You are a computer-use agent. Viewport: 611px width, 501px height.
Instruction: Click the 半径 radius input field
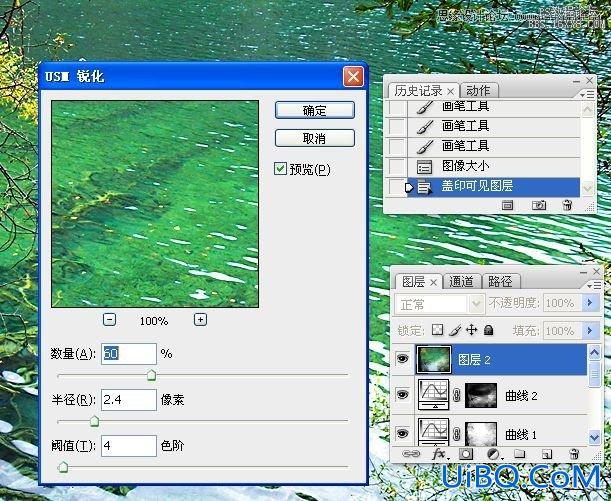(x=129, y=400)
